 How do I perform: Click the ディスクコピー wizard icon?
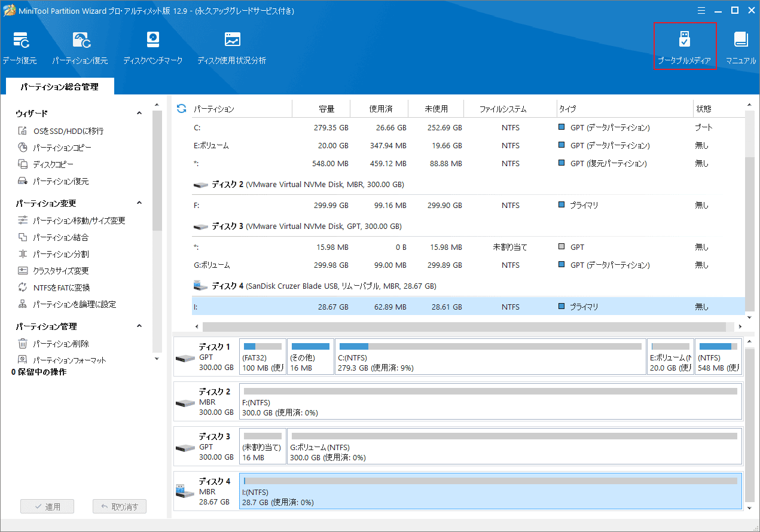pyautogui.click(x=23, y=164)
